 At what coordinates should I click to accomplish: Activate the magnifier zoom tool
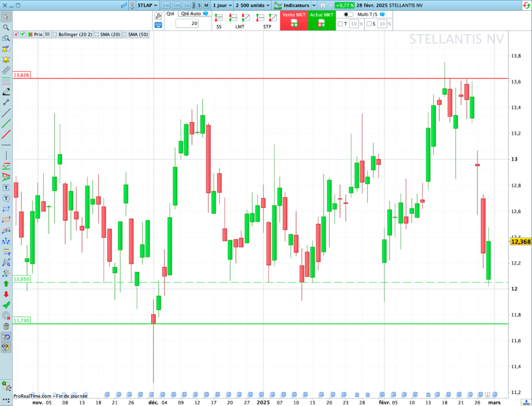pos(6,28)
